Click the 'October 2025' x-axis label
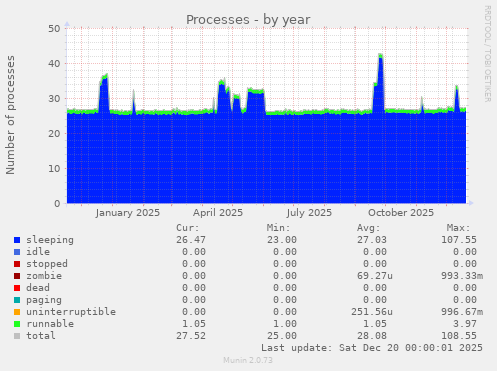The image size is (497, 371). click(x=401, y=213)
